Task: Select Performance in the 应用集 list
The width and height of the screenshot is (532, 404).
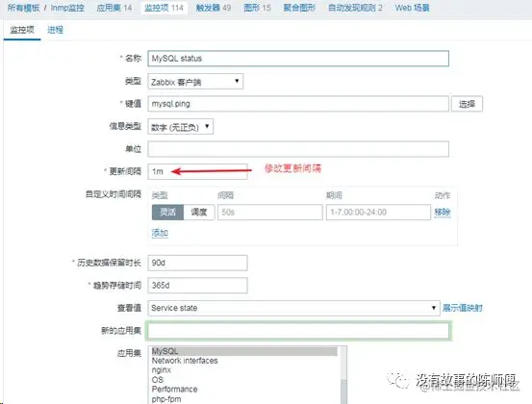Action: tap(244, 389)
